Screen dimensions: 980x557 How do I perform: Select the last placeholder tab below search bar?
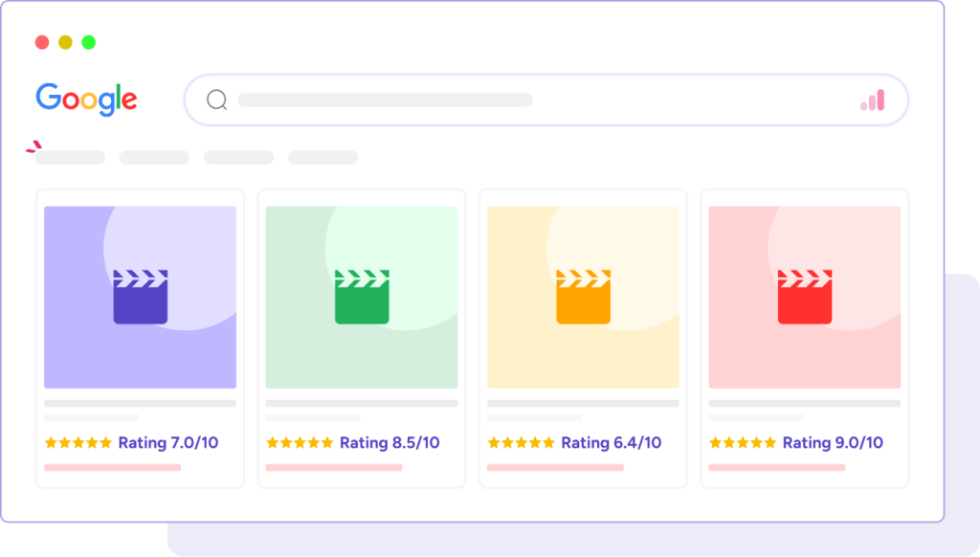(323, 158)
